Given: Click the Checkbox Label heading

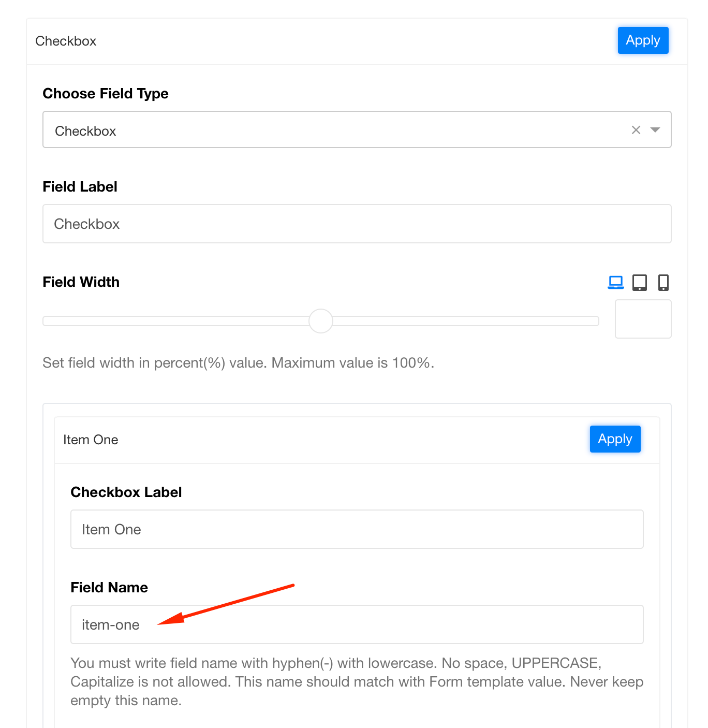Looking at the screenshot, I should coord(126,492).
